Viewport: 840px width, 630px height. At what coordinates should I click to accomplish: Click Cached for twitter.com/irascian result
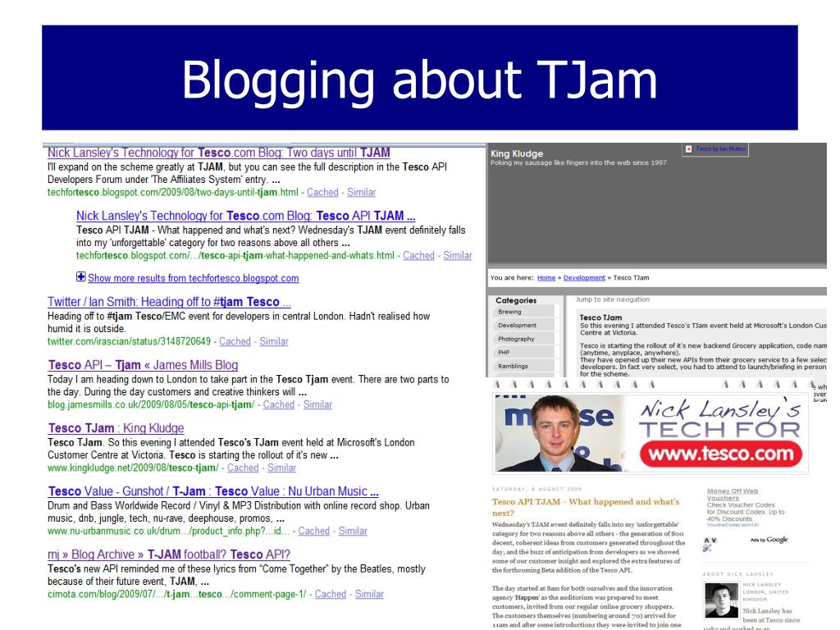[235, 341]
